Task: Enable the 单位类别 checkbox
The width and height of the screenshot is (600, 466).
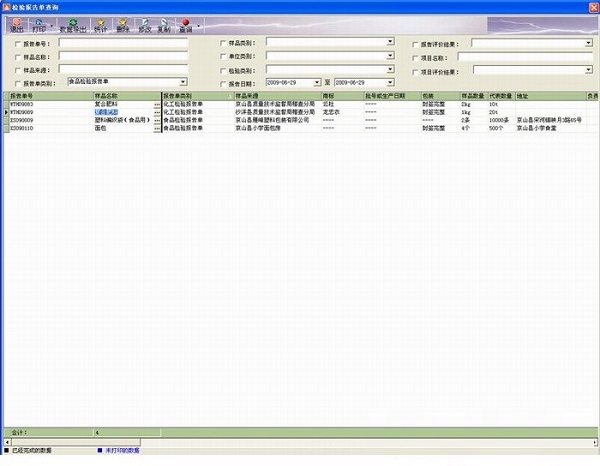Action: click(223, 57)
